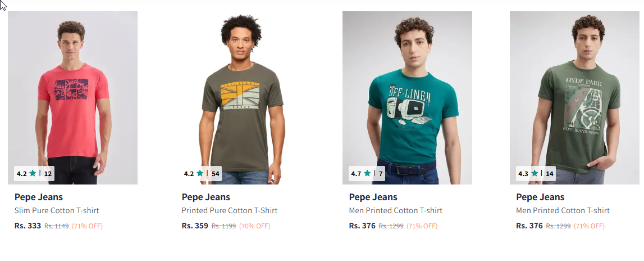Click the star icon beside the 4.3 rating
This screenshot has height=261, width=644.
coord(535,173)
